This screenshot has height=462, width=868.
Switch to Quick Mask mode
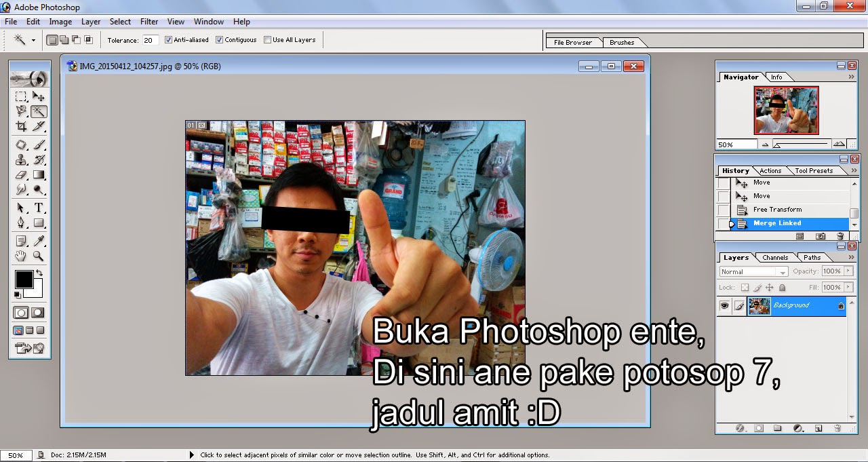click(38, 313)
